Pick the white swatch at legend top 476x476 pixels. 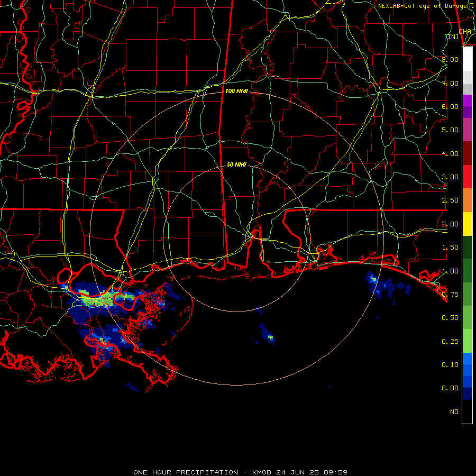point(467,59)
